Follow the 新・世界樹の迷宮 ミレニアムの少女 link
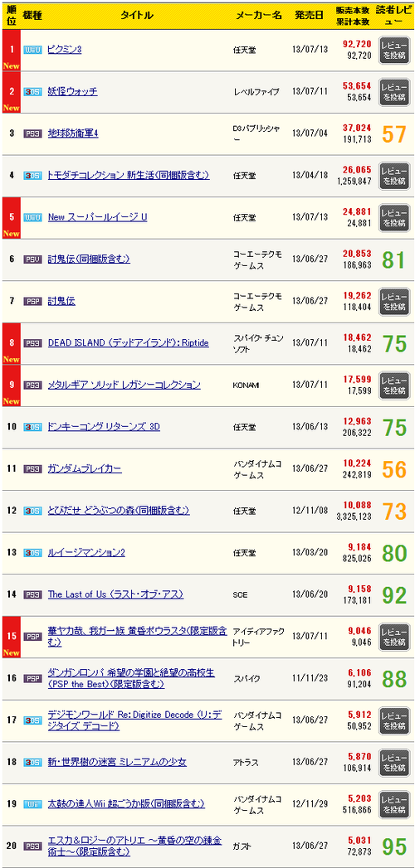This screenshot has width=415, height=868. coord(118,762)
